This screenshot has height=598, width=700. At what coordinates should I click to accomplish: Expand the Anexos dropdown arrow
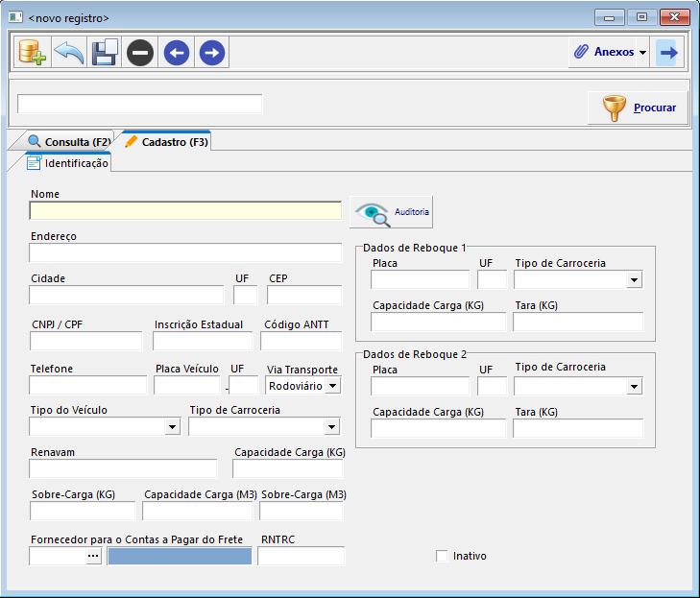(x=642, y=52)
